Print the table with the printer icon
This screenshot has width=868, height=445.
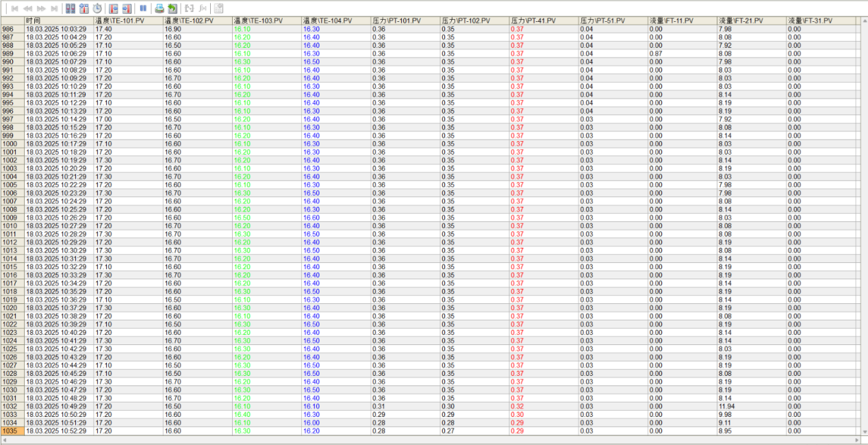159,9
